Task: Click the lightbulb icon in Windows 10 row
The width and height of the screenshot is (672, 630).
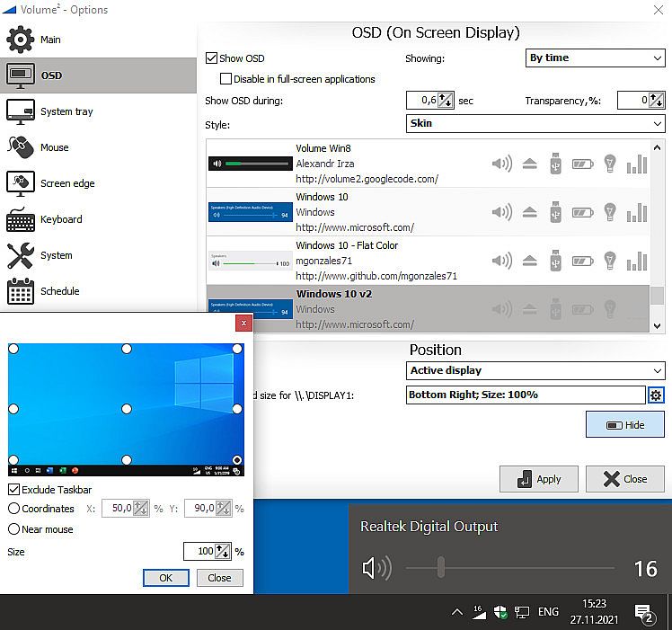Action: click(610, 212)
